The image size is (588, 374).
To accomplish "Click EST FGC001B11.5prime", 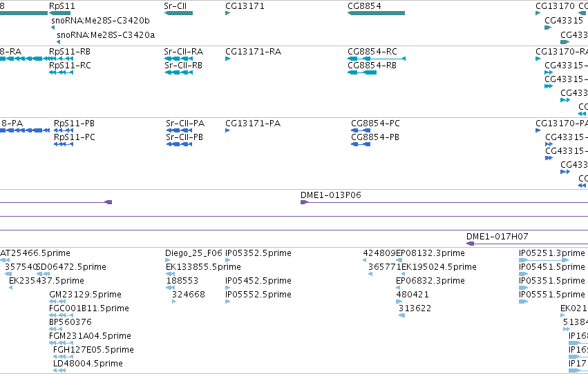I will pyautogui.click(x=89, y=309).
